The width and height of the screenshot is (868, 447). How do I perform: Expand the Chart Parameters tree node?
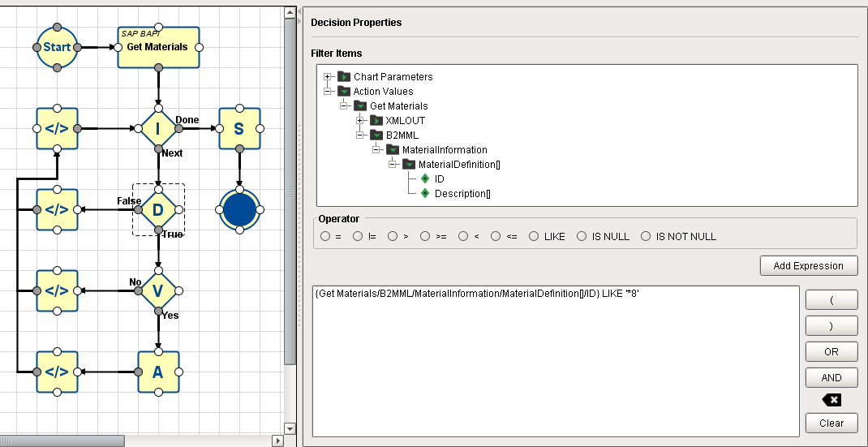329,77
